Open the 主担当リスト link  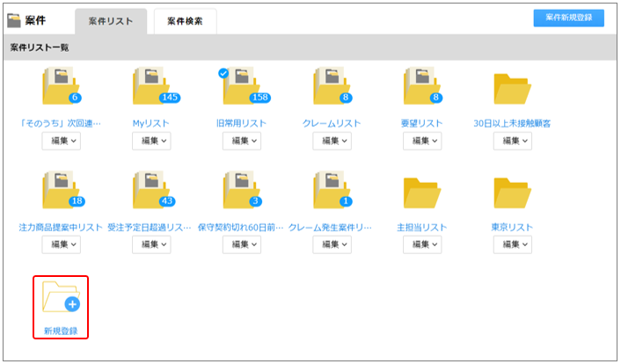pyautogui.click(x=422, y=228)
